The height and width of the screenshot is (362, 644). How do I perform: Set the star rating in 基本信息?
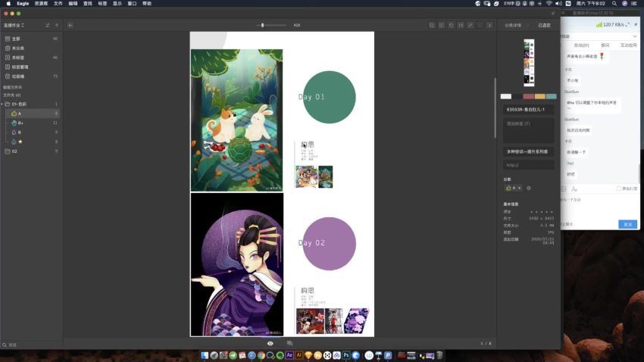pyautogui.click(x=541, y=212)
